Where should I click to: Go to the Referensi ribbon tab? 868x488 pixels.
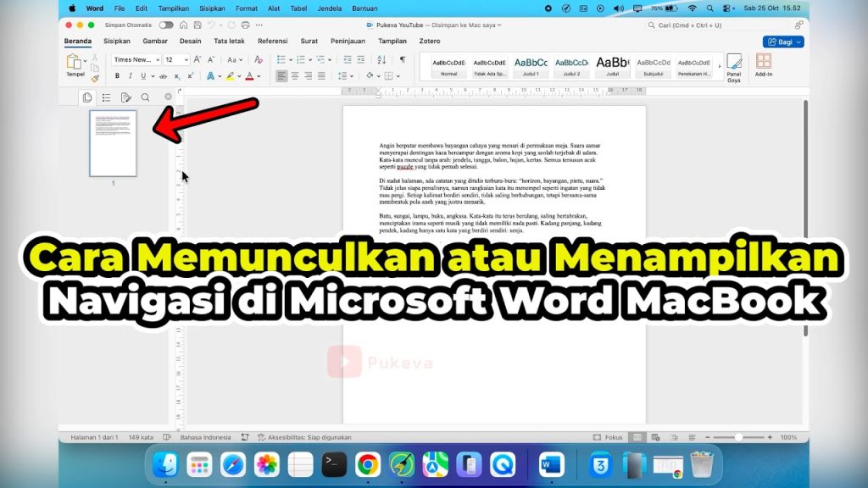pyautogui.click(x=272, y=41)
